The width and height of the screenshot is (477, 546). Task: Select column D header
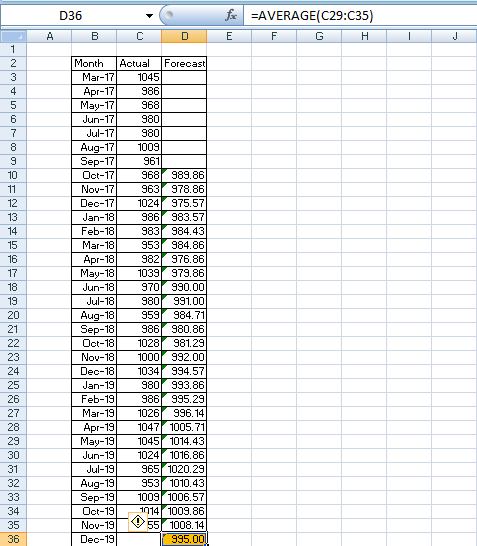point(184,36)
